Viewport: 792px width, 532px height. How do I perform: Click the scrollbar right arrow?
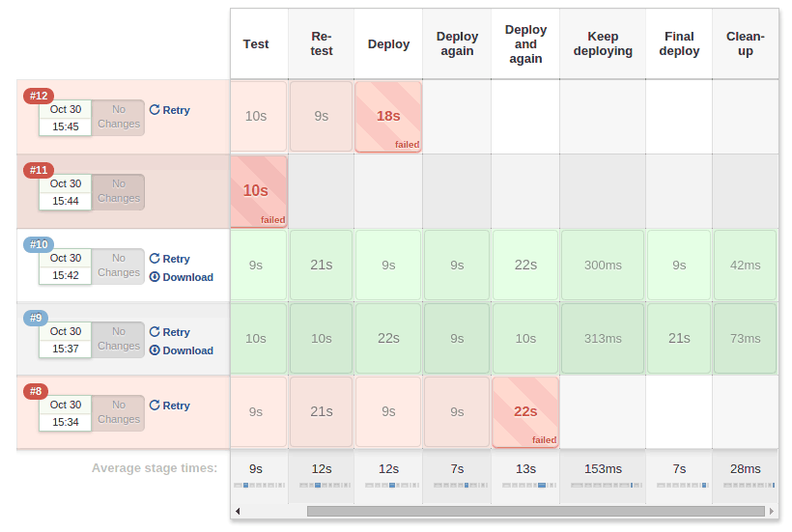[x=771, y=511]
